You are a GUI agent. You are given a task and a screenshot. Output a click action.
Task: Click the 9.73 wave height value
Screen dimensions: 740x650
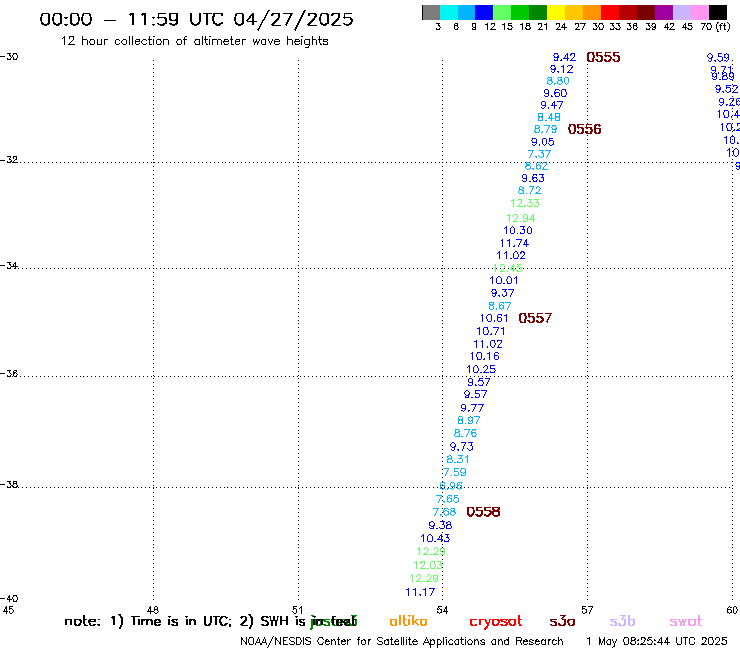point(462,446)
